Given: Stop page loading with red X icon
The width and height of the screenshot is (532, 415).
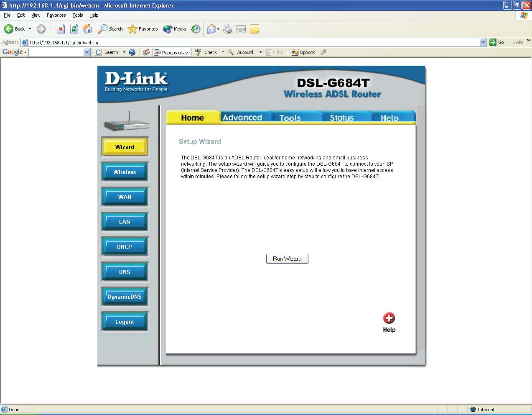Looking at the screenshot, I should [61, 29].
